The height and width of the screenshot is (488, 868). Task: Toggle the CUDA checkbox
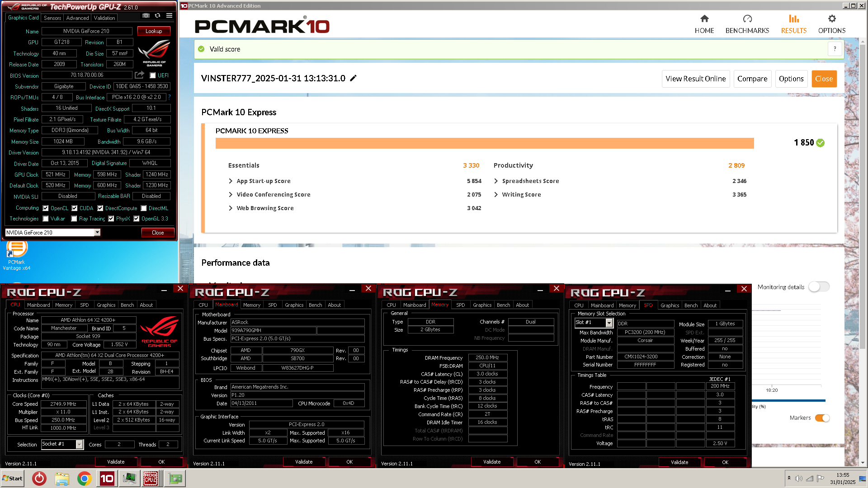tap(75, 208)
